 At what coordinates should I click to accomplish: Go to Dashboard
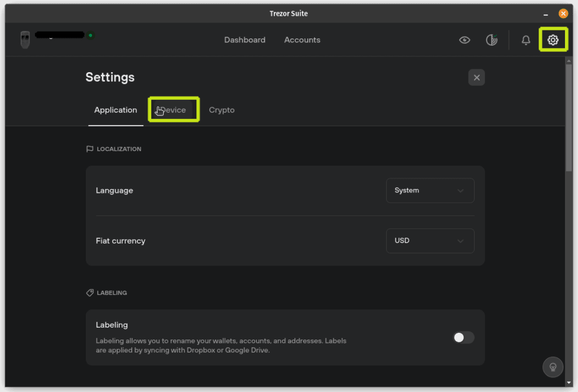pyautogui.click(x=244, y=40)
